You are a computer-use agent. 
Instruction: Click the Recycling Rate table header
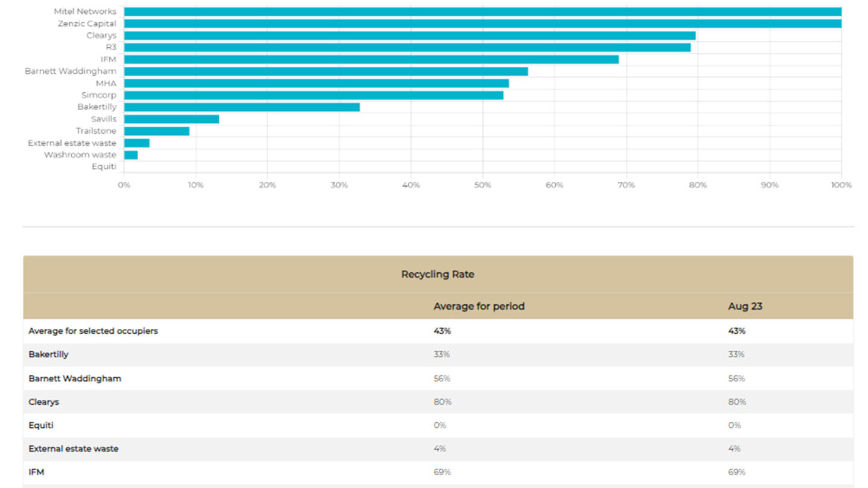point(438,274)
